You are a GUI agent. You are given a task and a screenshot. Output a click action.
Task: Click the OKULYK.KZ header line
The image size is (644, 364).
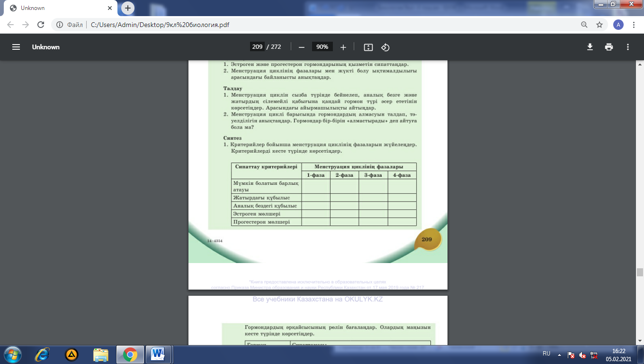(318, 299)
